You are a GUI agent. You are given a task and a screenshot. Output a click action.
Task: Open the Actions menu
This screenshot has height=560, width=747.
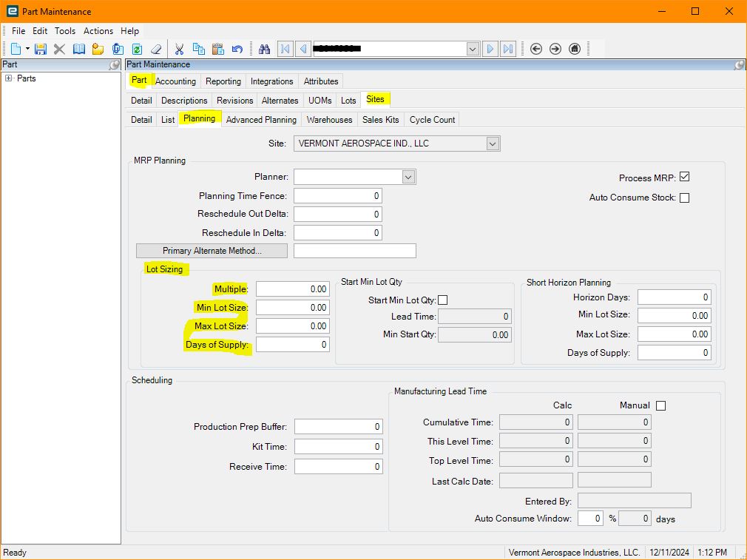pos(98,31)
